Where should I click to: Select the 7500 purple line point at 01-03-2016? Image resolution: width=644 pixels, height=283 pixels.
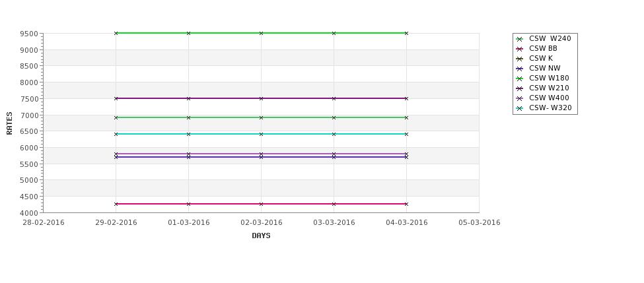[188, 98]
